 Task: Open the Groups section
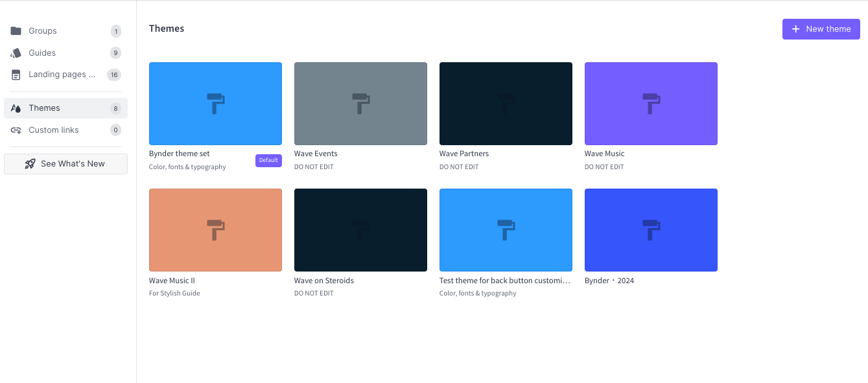(x=65, y=31)
